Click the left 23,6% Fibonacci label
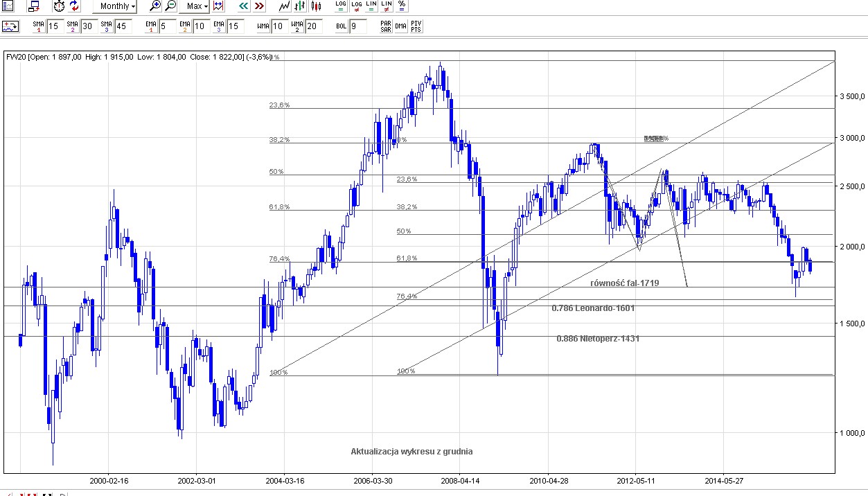The height and width of the screenshot is (496, 868). (279, 105)
